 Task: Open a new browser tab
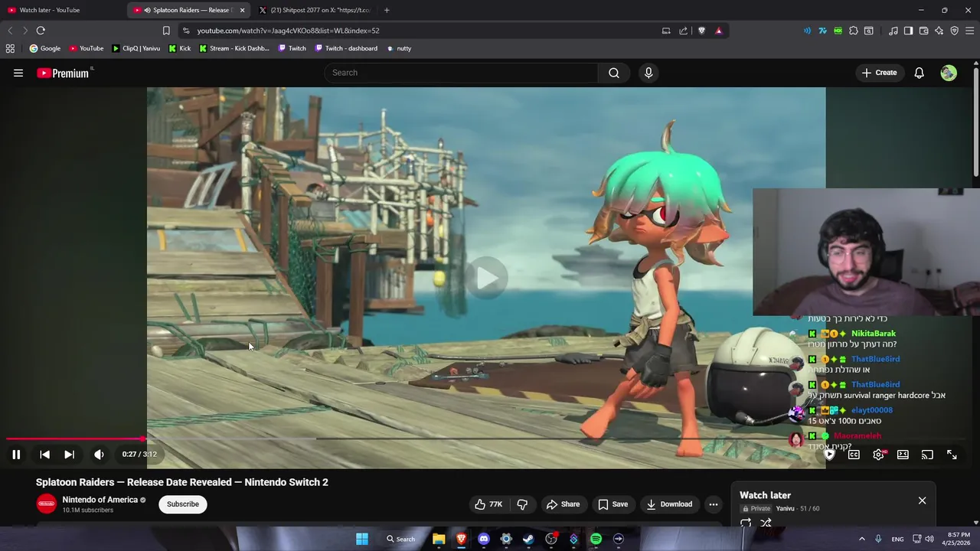click(x=387, y=10)
